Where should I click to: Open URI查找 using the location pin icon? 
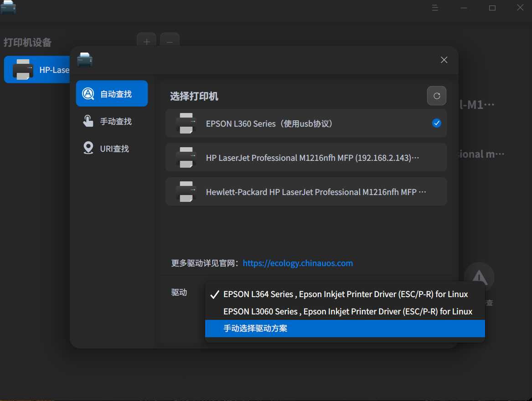88,148
